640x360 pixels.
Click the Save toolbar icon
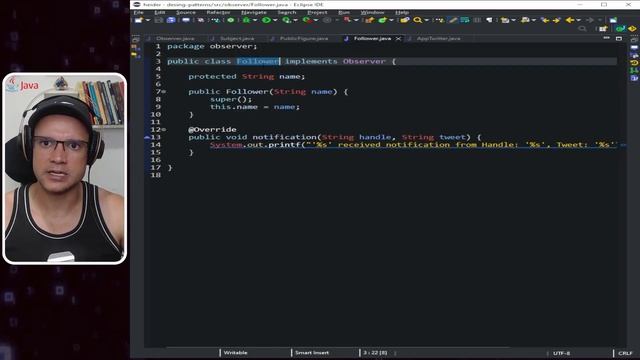158,20
